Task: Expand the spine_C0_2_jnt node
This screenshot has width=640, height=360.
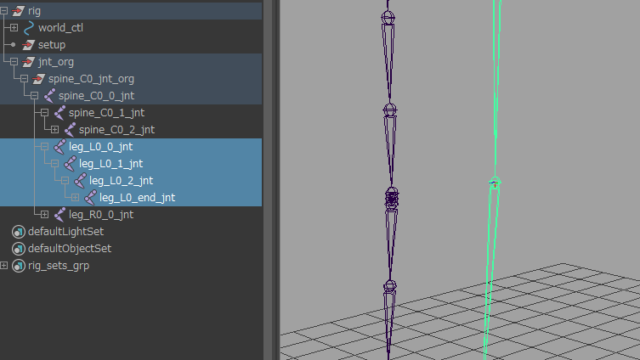Action: 55,130
